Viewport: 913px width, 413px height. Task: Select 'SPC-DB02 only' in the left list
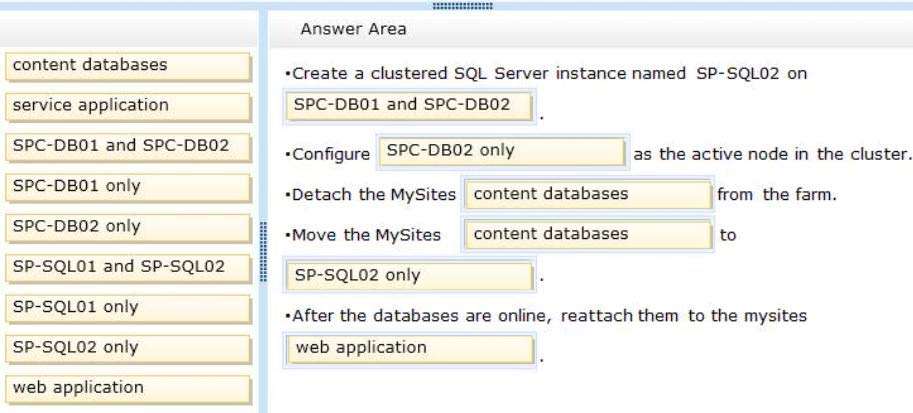click(128, 228)
